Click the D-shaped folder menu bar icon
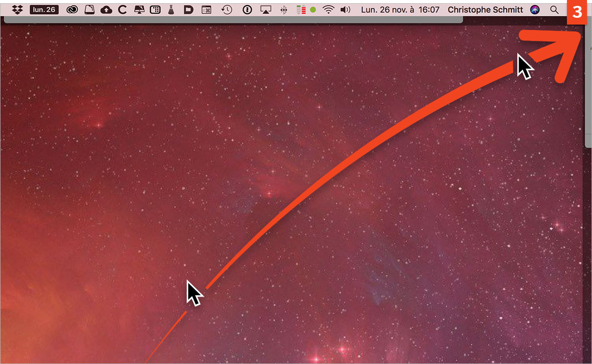 [189, 10]
